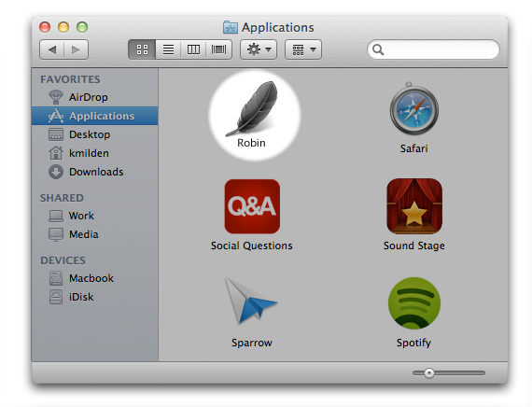Open the Social Questions Q&A icon
This screenshot has width=532, height=407.
(252, 206)
